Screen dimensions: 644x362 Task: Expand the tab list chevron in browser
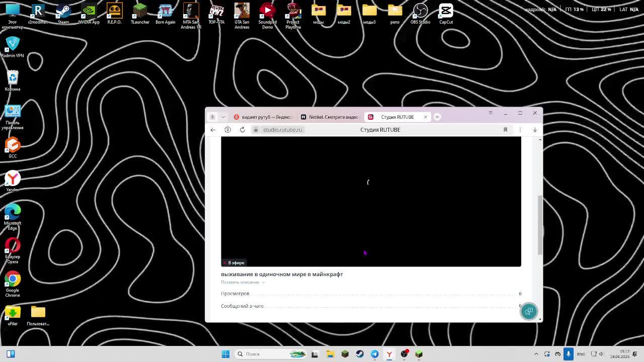click(223, 117)
